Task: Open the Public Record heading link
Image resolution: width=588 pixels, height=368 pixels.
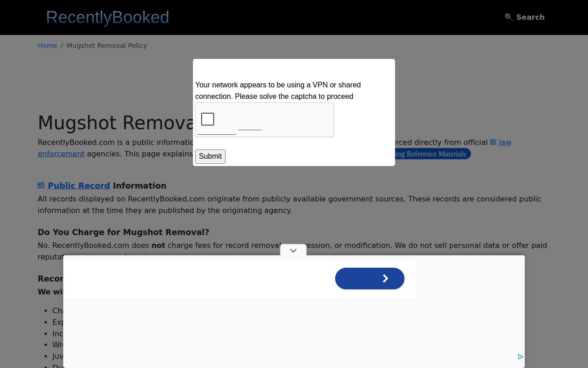Action: tap(79, 186)
